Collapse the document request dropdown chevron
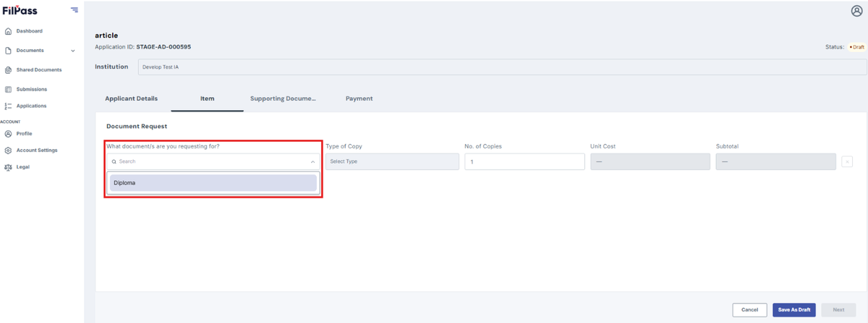The height and width of the screenshot is (323, 868). 312,161
